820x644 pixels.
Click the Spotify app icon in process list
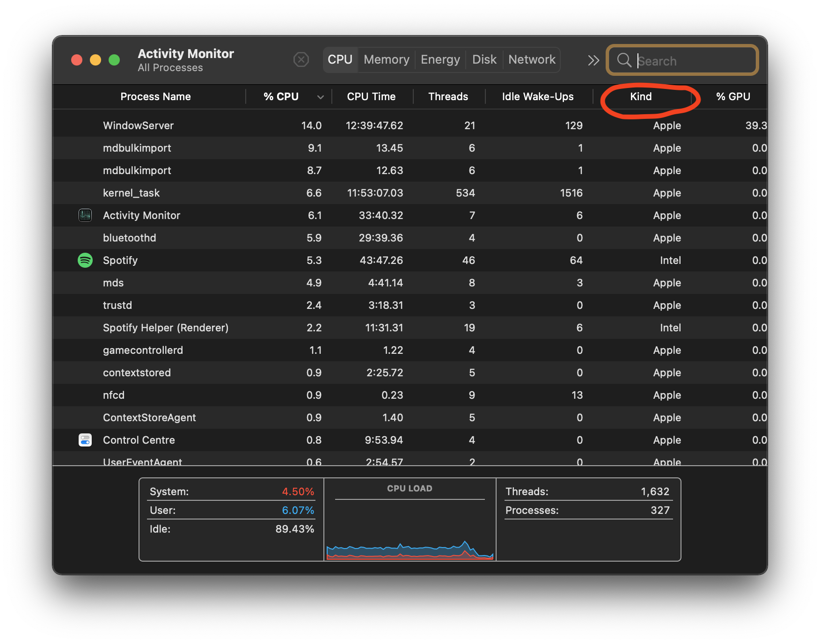85,260
